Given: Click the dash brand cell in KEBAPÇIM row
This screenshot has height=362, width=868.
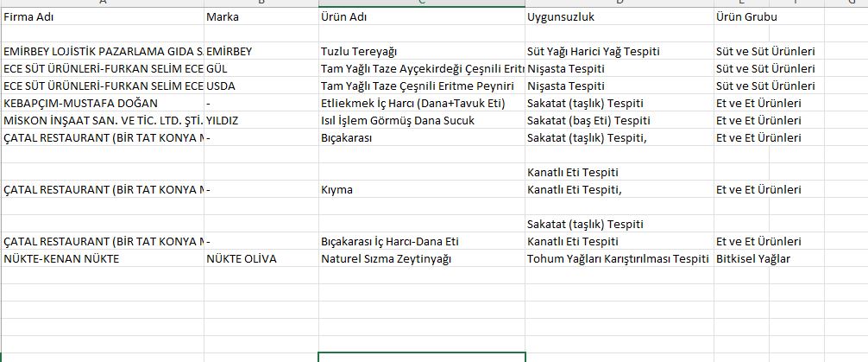Looking at the screenshot, I should [x=261, y=103].
